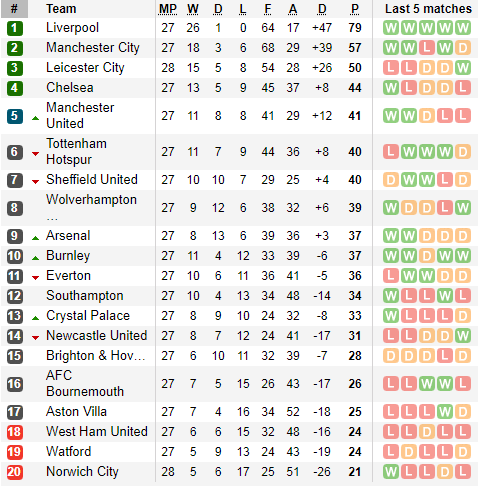The height and width of the screenshot is (486, 478).
Task: Click the red down arrow beside Everton
Action: 35,277
